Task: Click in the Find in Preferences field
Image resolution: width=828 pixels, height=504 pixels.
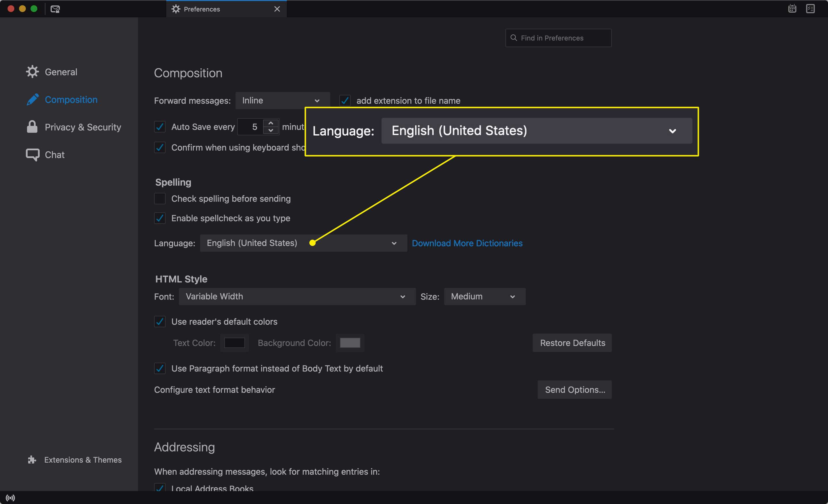Action: click(558, 38)
